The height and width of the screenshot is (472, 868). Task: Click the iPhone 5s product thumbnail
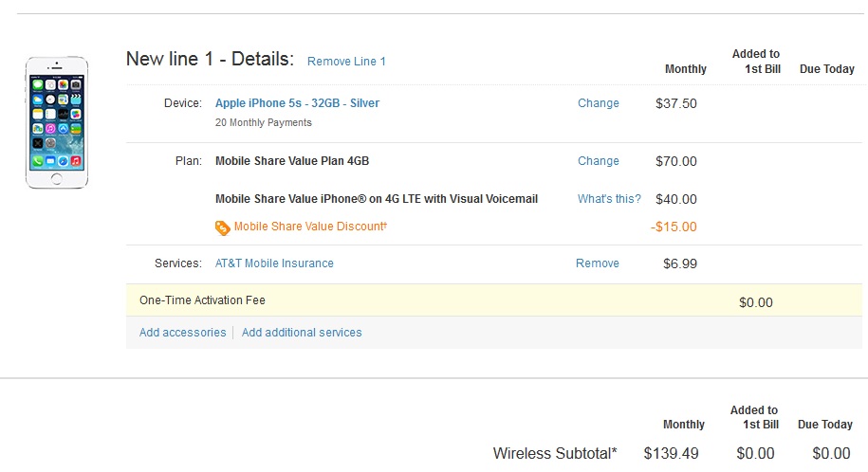pyautogui.click(x=57, y=122)
